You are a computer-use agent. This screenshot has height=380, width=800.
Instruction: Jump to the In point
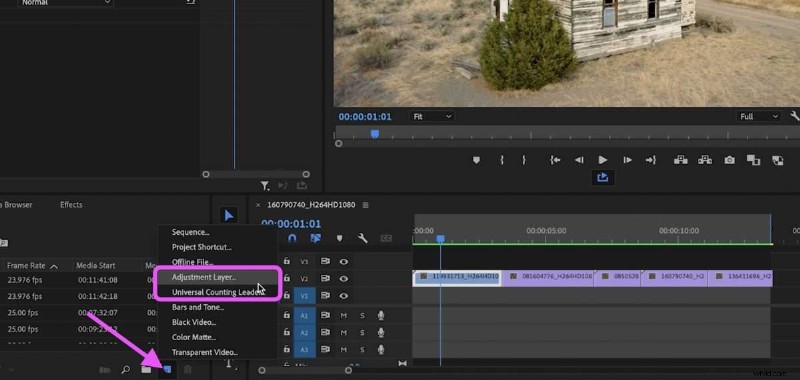[x=555, y=160]
